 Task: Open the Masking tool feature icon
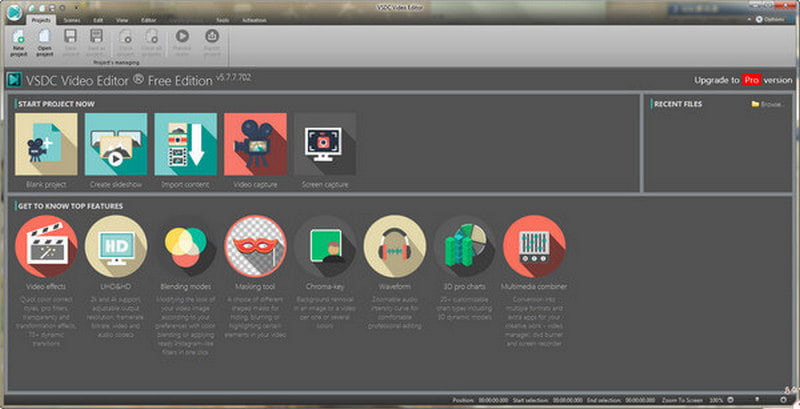(255, 246)
